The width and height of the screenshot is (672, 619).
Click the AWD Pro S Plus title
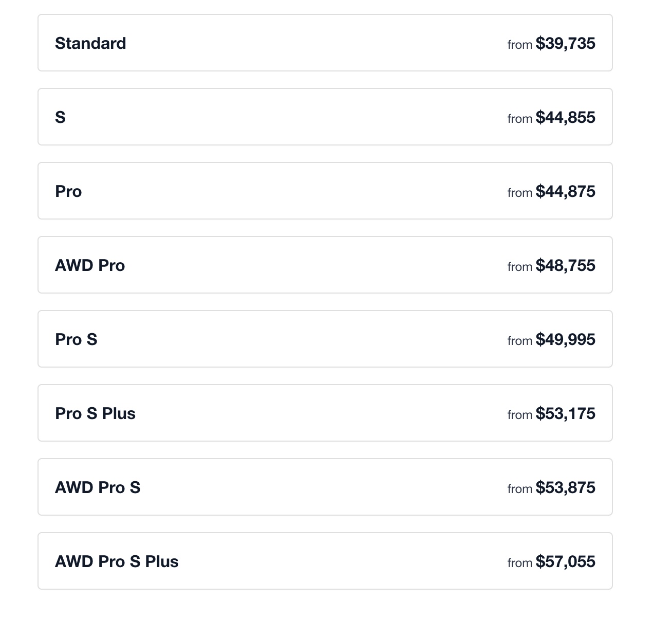(117, 562)
